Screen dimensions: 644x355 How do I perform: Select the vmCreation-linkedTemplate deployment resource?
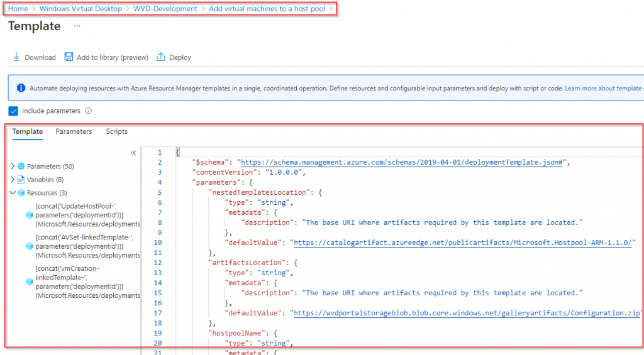pos(87,282)
